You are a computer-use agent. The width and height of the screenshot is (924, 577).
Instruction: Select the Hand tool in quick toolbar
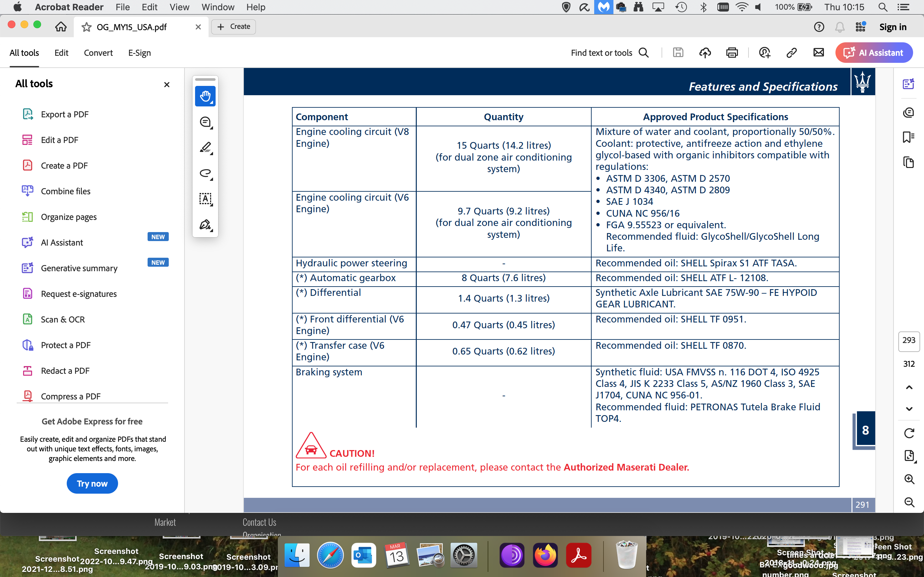point(205,96)
